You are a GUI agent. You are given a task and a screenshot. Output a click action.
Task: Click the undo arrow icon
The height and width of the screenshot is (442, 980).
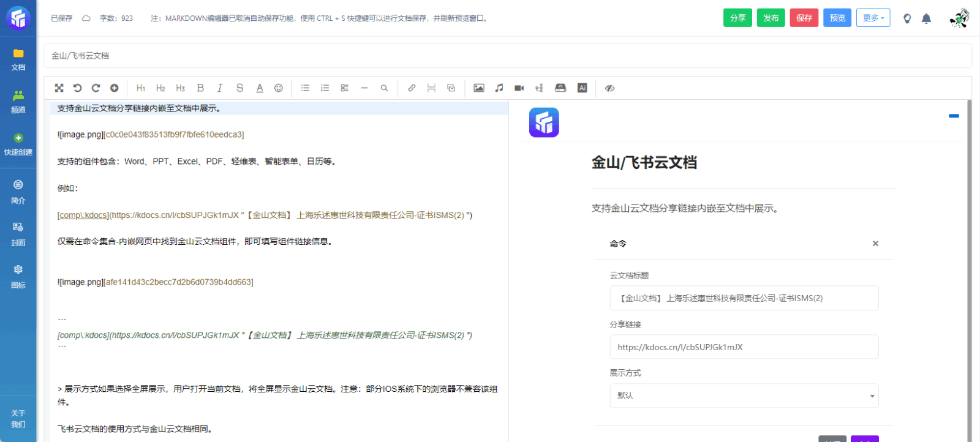tap(77, 88)
